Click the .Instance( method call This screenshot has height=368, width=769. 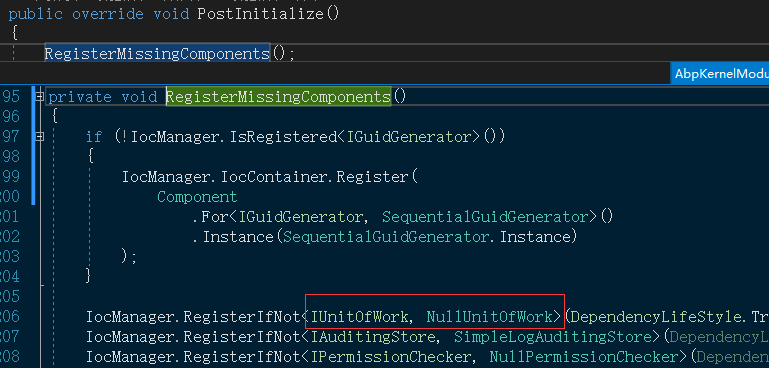(x=235, y=237)
